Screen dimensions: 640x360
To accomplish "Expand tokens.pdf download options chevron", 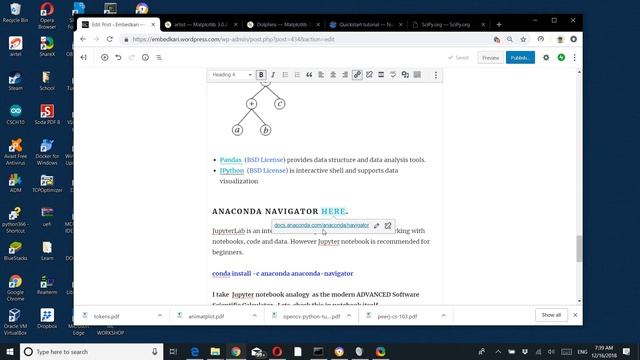I will point(160,316).
